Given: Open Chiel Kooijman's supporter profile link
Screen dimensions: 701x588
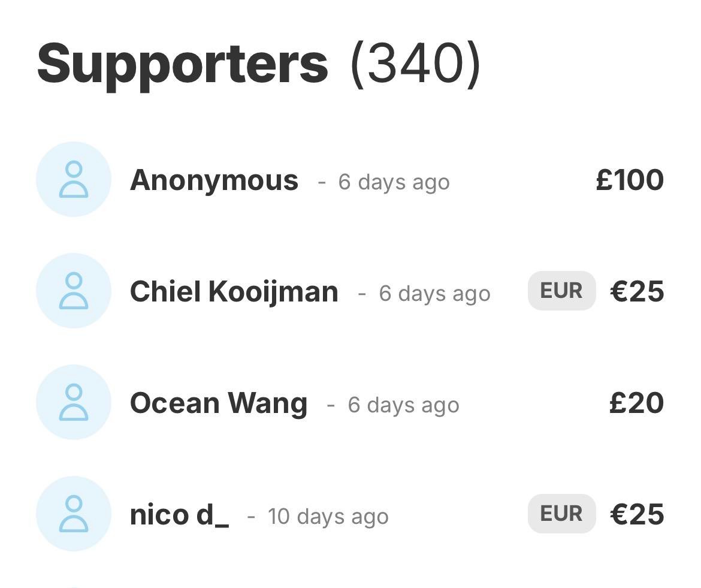Looking at the screenshot, I should [x=235, y=291].
